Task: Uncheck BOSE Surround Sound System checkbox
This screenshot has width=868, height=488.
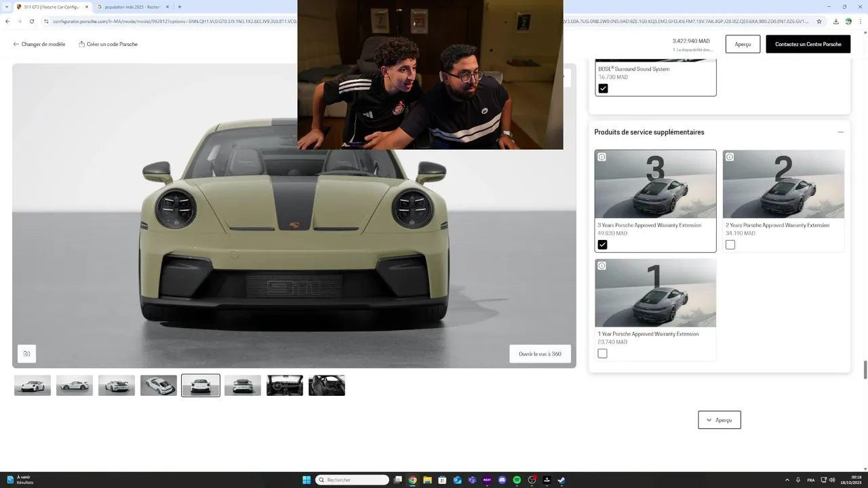Action: 603,88
